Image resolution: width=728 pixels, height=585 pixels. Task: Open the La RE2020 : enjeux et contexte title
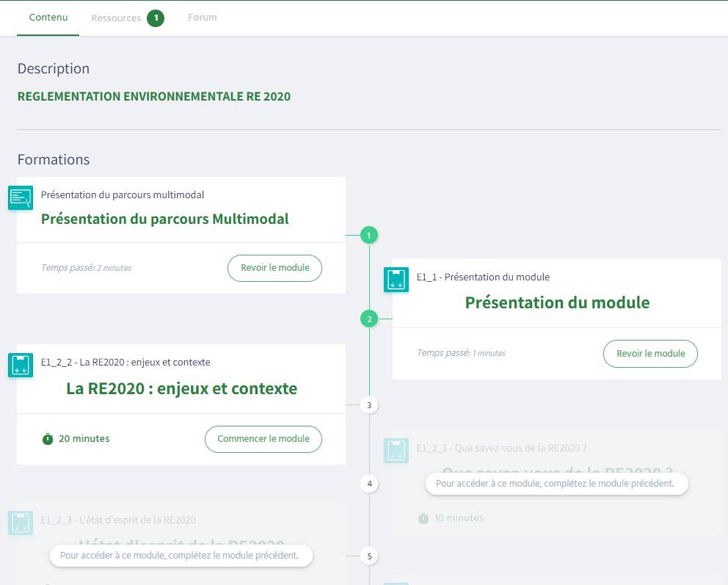coord(181,389)
